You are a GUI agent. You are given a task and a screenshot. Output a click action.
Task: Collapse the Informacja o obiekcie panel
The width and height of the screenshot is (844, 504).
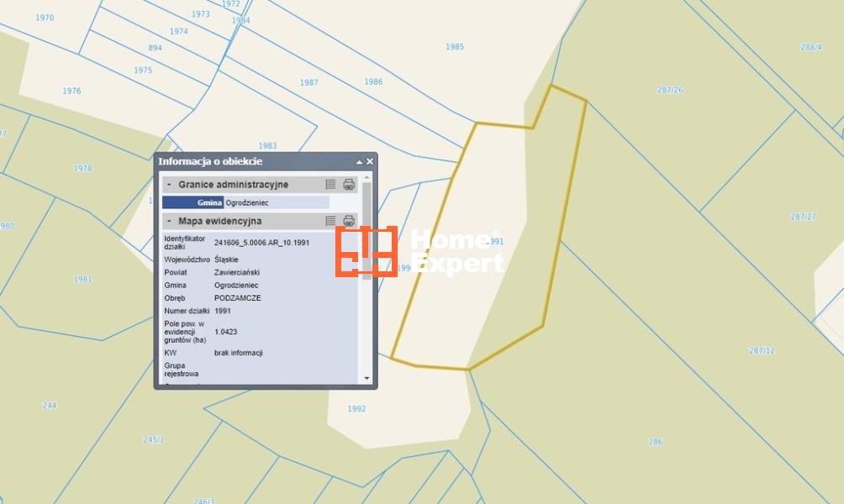coord(359,161)
